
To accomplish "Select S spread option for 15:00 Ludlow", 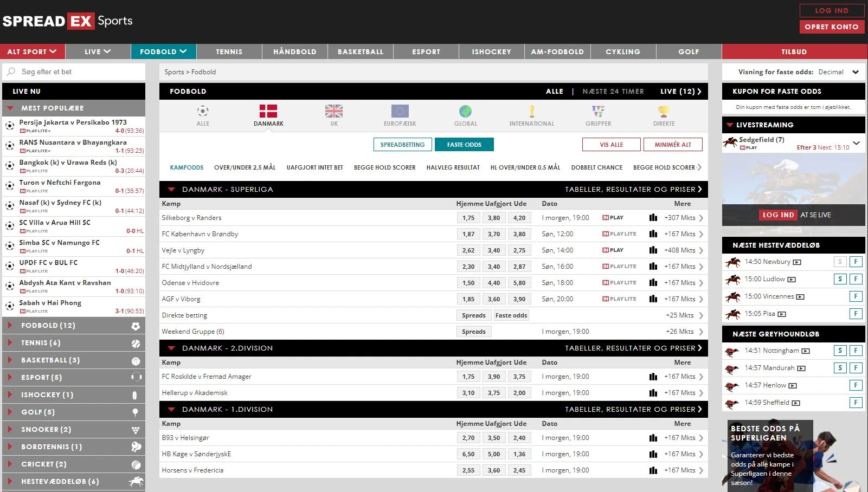I will tap(840, 279).
